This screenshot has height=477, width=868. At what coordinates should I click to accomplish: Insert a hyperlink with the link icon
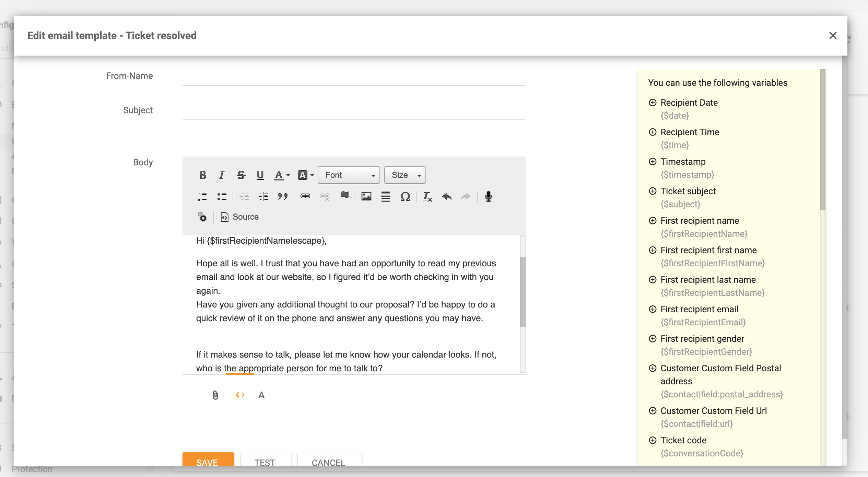[305, 196]
